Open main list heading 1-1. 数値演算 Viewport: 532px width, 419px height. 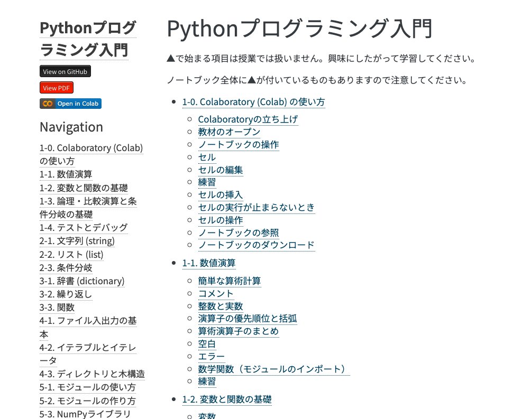point(209,263)
